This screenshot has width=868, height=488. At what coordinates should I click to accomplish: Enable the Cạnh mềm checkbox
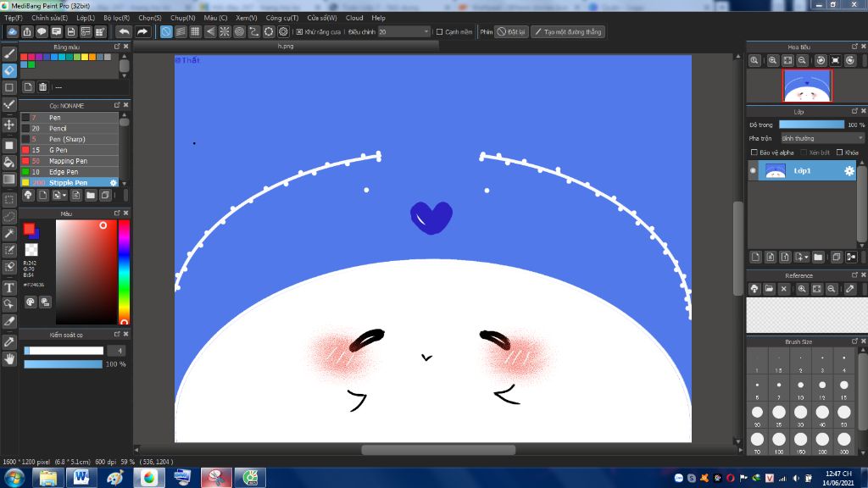point(440,32)
